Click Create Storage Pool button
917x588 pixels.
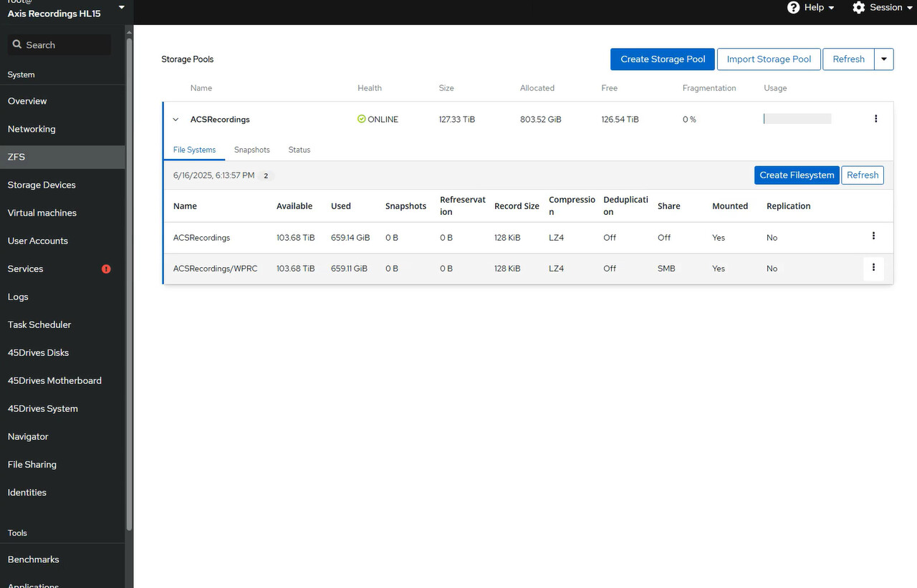pyautogui.click(x=663, y=59)
